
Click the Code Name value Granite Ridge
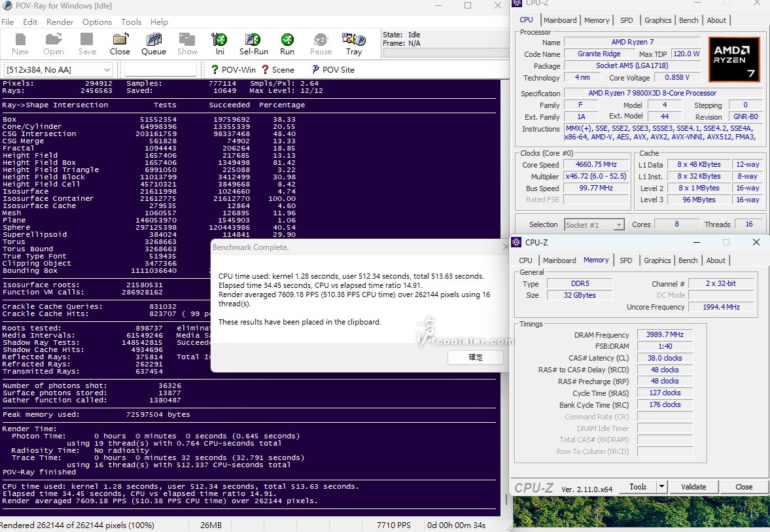pyautogui.click(x=599, y=54)
